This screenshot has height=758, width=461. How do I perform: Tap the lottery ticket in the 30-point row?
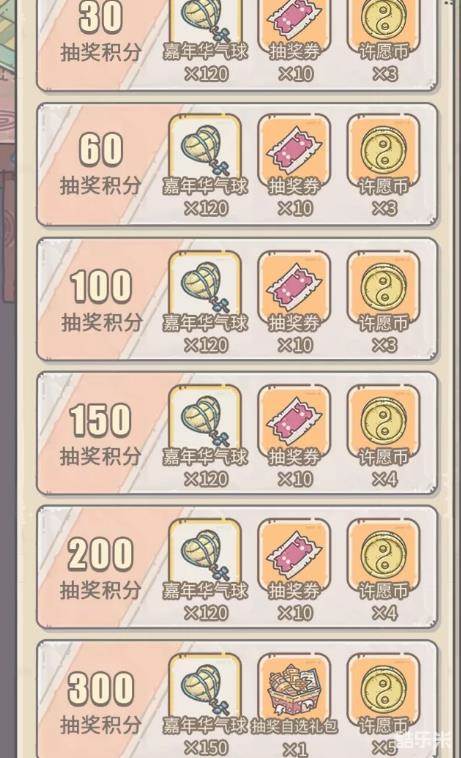294,24
